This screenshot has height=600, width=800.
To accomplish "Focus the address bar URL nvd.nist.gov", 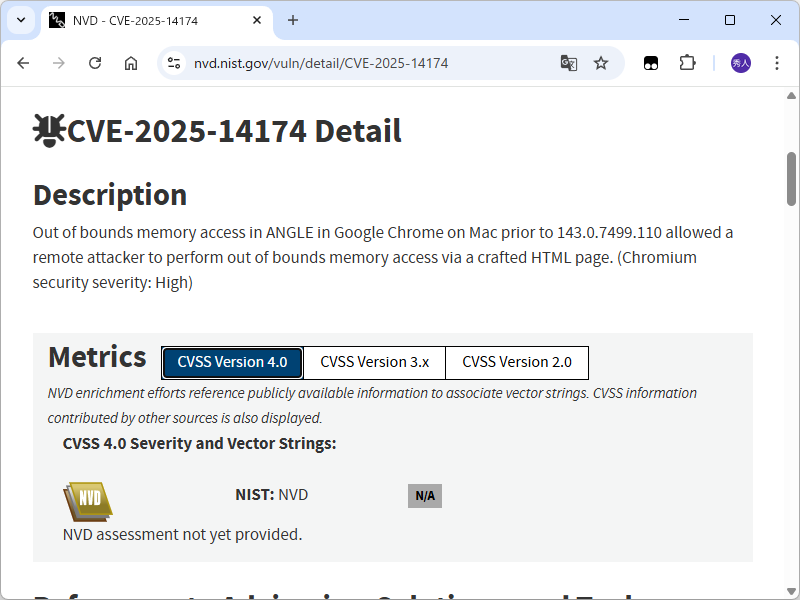I will [x=321, y=63].
